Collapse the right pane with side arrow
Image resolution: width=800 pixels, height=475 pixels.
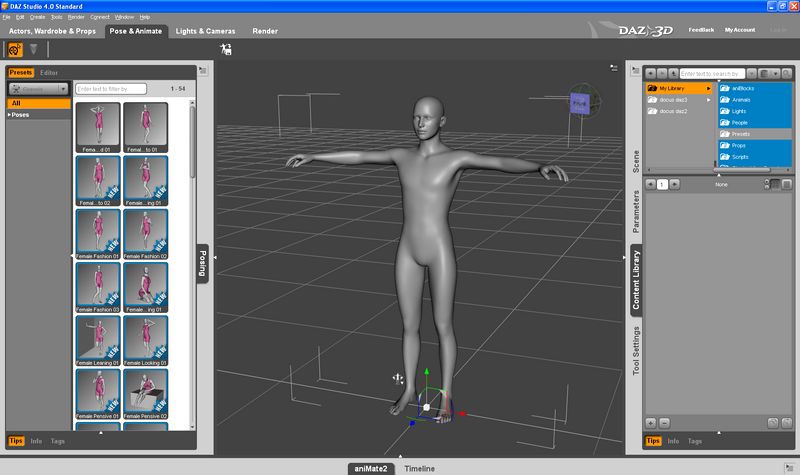pos(624,258)
